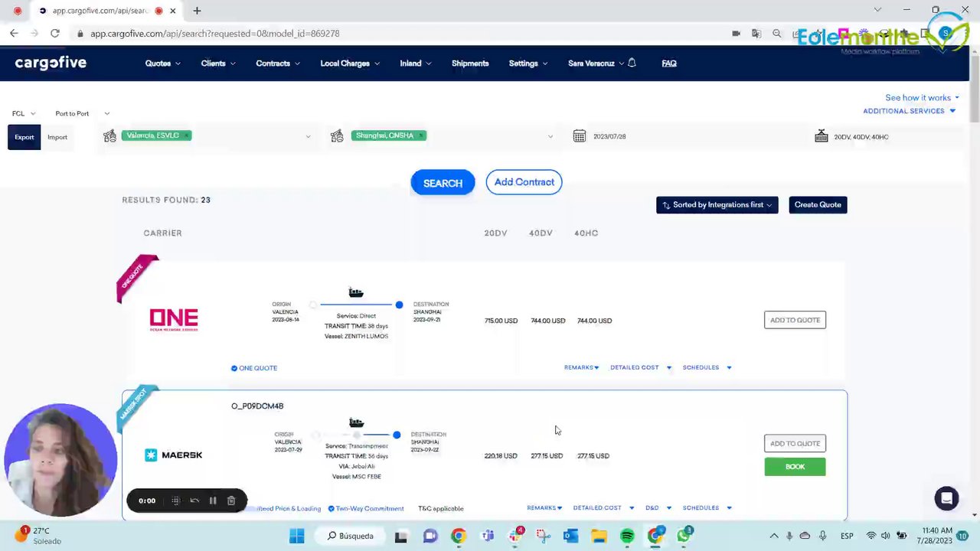
Task: Open the Sorted by Integrations first dropdown
Action: 717,205
